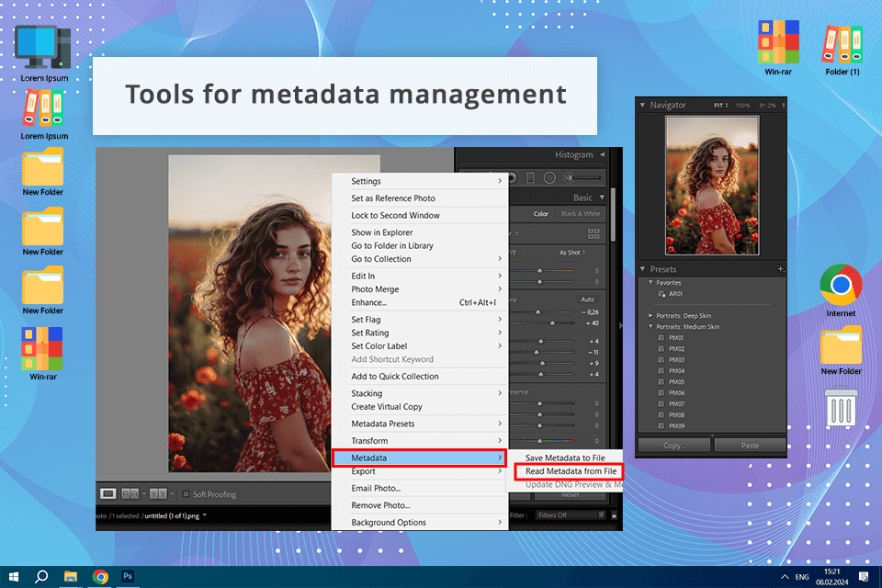
Task: Set Navigator zoom to 100%
Action: (742, 106)
